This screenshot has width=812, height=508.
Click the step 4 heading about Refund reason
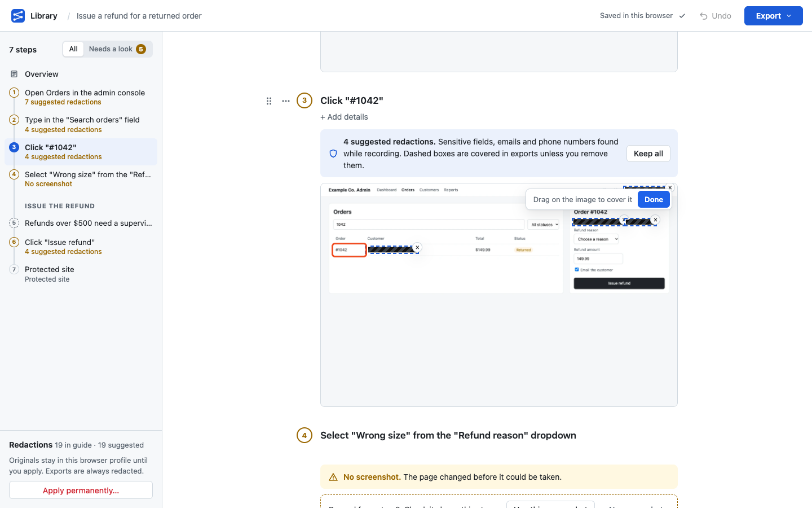tap(448, 435)
